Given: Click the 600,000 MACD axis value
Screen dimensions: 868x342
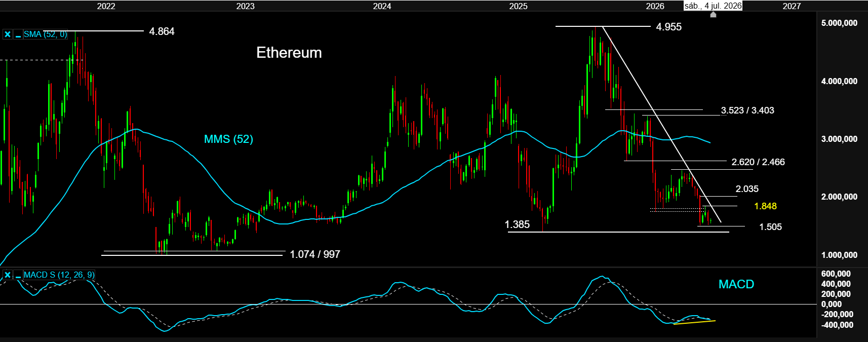Looking at the screenshot, I should [x=836, y=274].
